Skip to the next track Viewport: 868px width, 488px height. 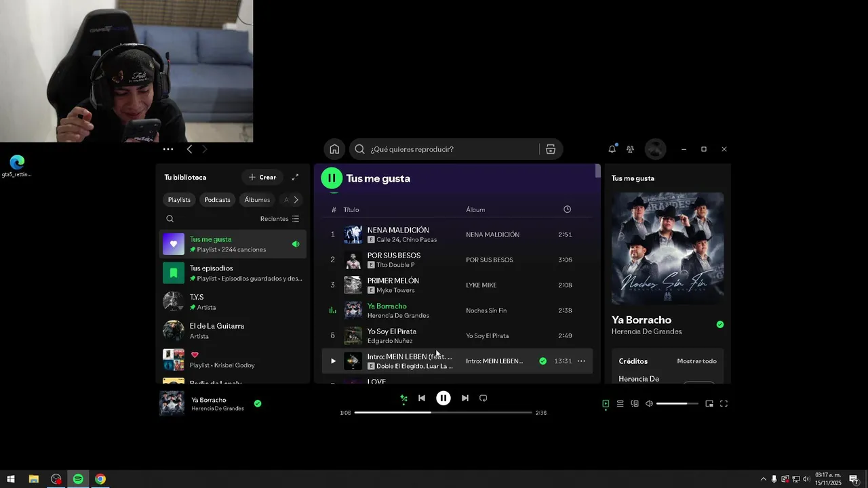465,398
